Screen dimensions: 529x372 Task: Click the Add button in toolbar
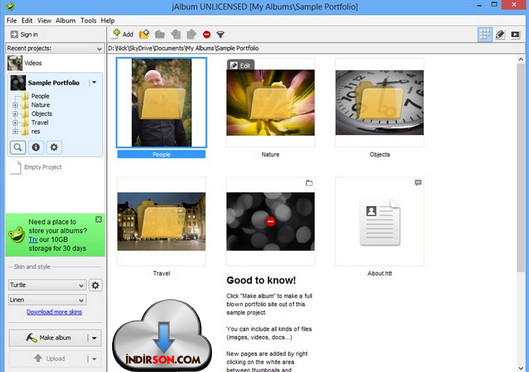123,34
